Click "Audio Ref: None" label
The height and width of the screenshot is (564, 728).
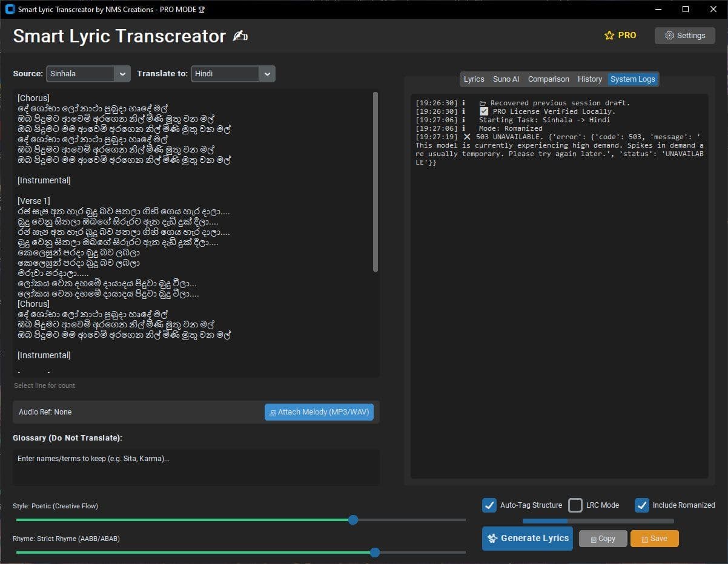[x=45, y=412]
